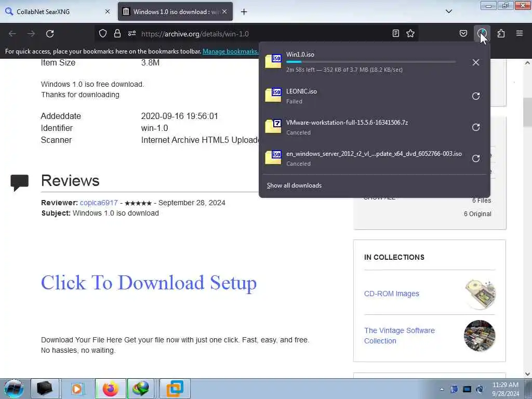This screenshot has height=399, width=532.
Task: Retry the VMware-workstation download
Action: pos(476,127)
